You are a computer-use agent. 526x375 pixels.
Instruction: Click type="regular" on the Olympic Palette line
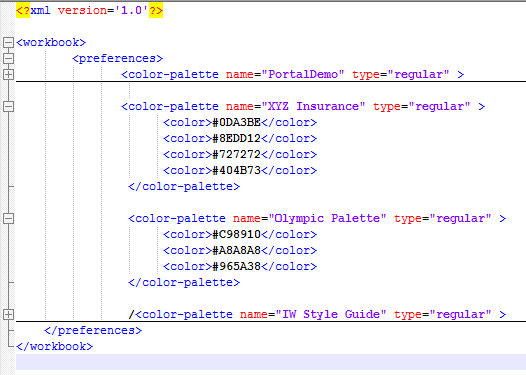pyautogui.click(x=443, y=219)
